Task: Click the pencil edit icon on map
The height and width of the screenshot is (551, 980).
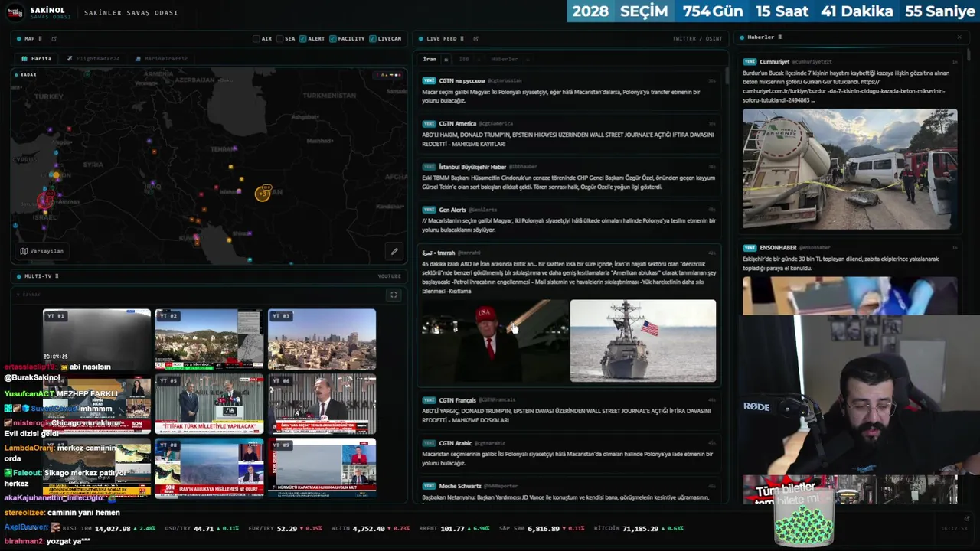Action: point(394,251)
